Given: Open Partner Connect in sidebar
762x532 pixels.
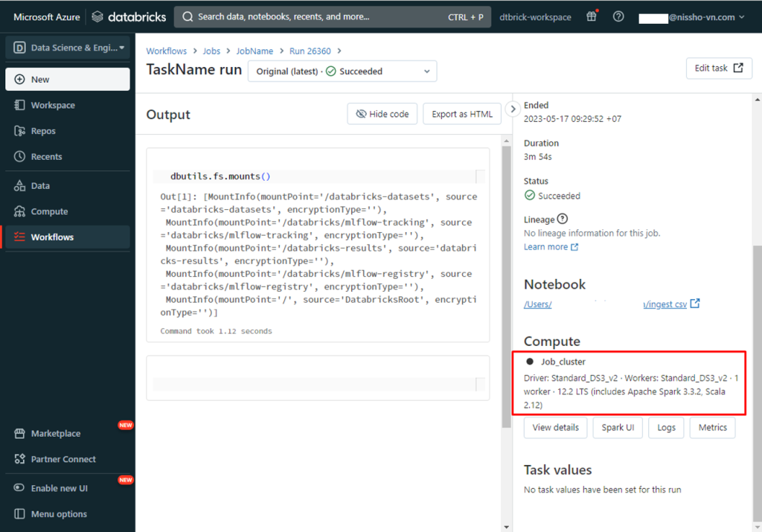Looking at the screenshot, I should [x=63, y=459].
